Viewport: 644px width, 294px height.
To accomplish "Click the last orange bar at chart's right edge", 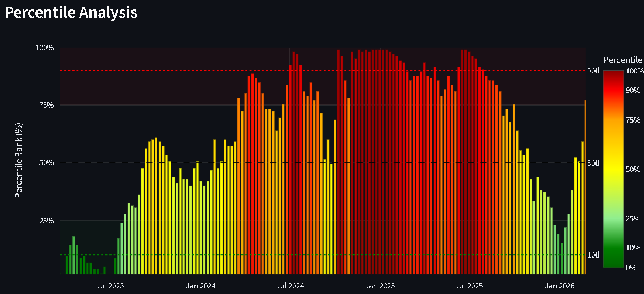I will click(585, 187).
